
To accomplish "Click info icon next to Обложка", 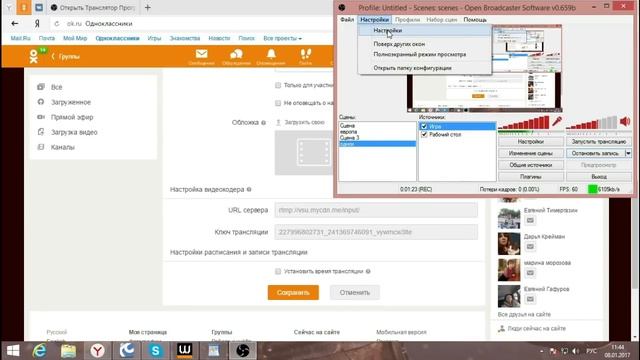I will (x=263, y=122).
